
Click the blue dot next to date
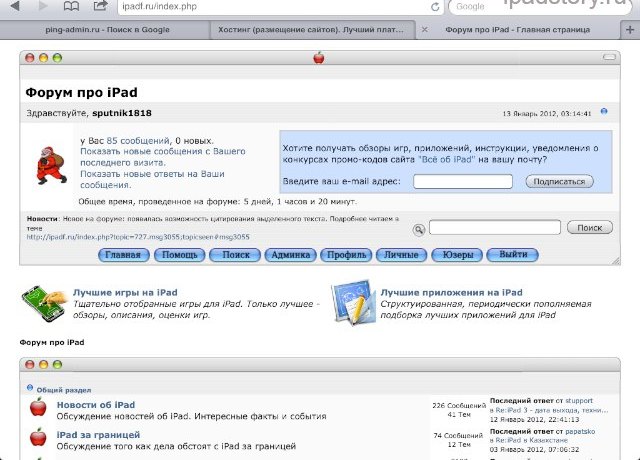click(x=604, y=111)
